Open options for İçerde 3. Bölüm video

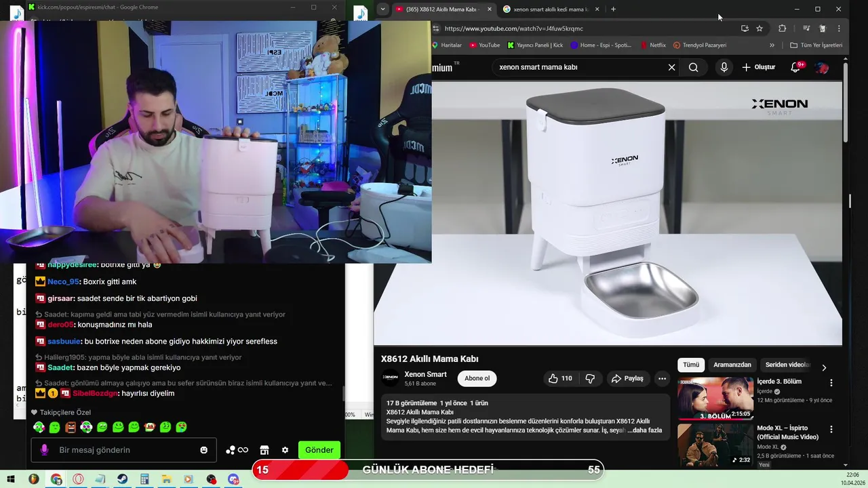[x=831, y=383]
